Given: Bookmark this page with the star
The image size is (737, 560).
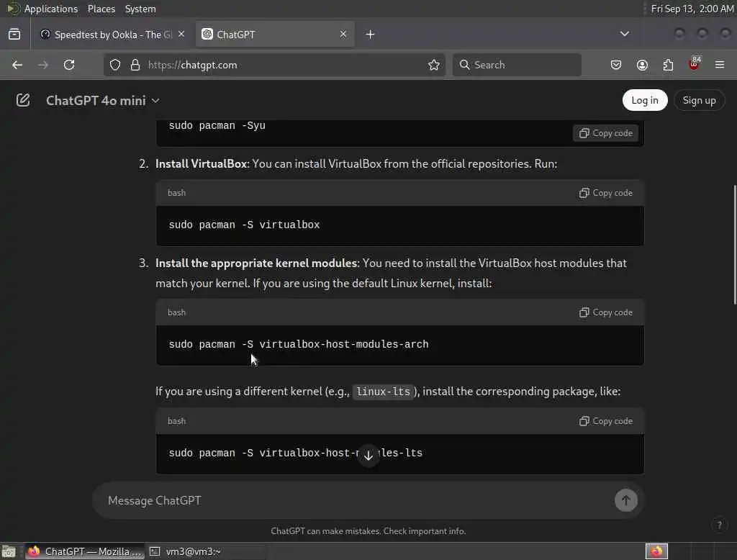Looking at the screenshot, I should pyautogui.click(x=434, y=65).
